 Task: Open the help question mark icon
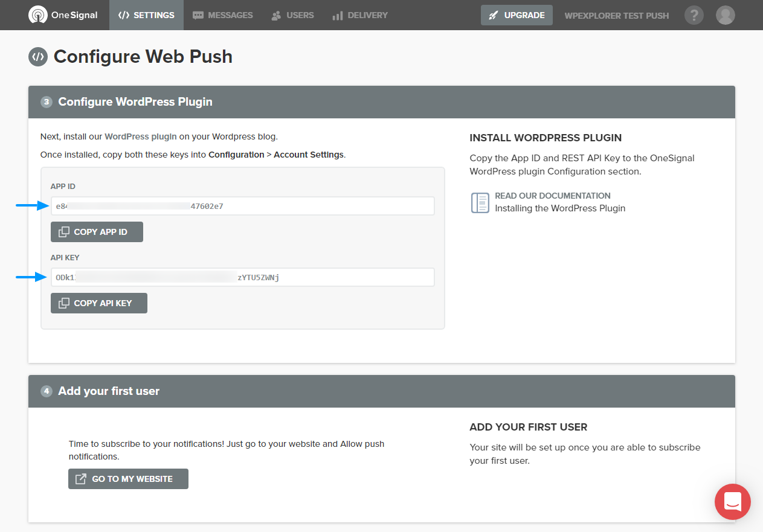tap(694, 15)
